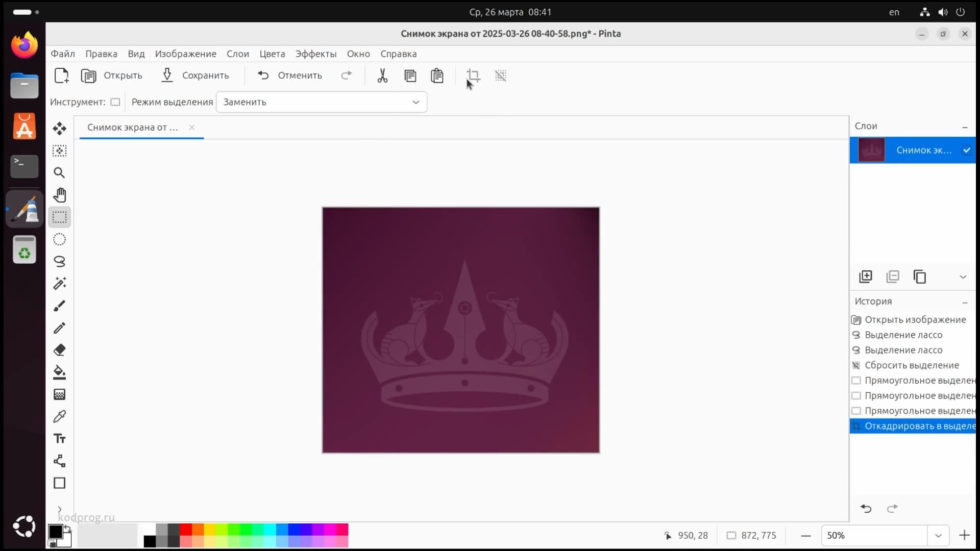Open the Слои menu
980x551 pixels.
pyautogui.click(x=238, y=54)
